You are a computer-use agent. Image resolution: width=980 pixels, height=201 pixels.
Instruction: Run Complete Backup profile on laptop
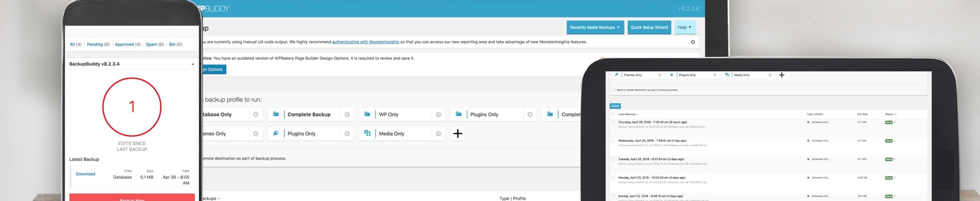point(309,115)
